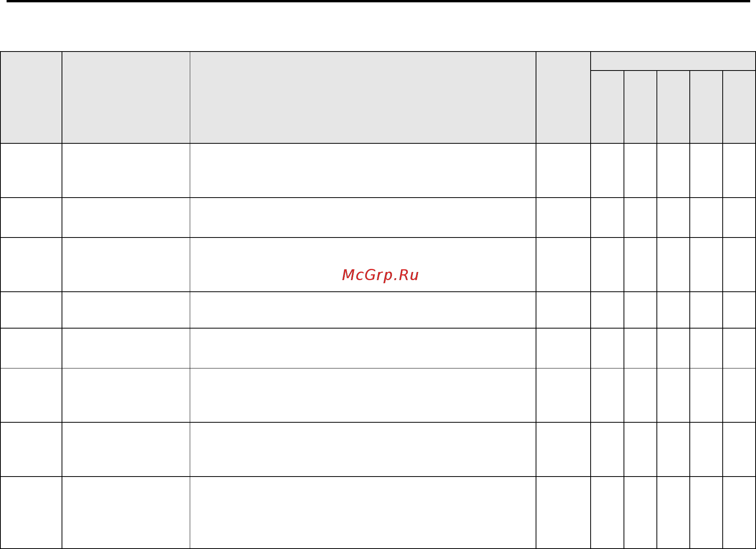Click last body row's widest cell
756x549 pixels.
coord(363,513)
